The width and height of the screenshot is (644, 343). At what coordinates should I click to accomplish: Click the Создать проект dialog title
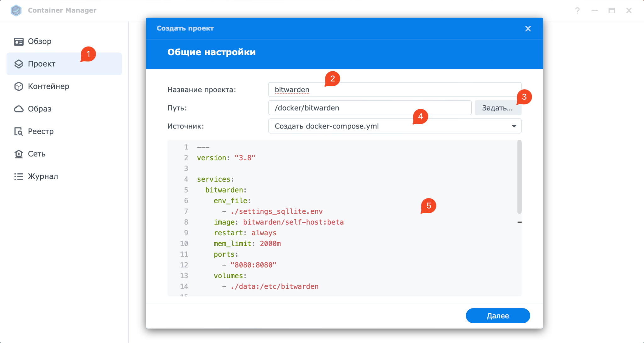tap(185, 28)
